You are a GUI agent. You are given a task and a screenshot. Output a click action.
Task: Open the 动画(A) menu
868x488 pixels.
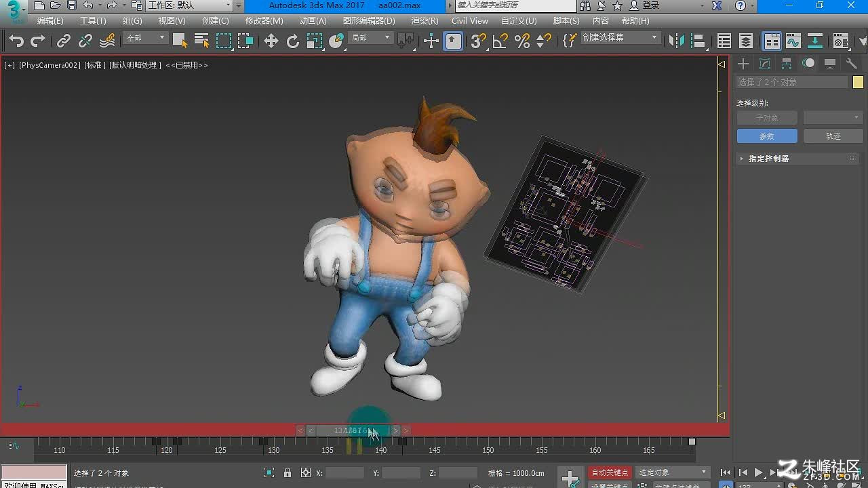click(x=313, y=21)
